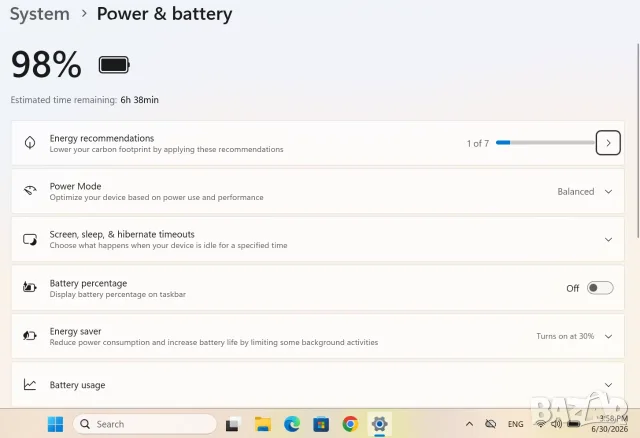Open Microsoft Edge from the taskbar
Viewport: 640px width, 438px height.
pos(292,424)
